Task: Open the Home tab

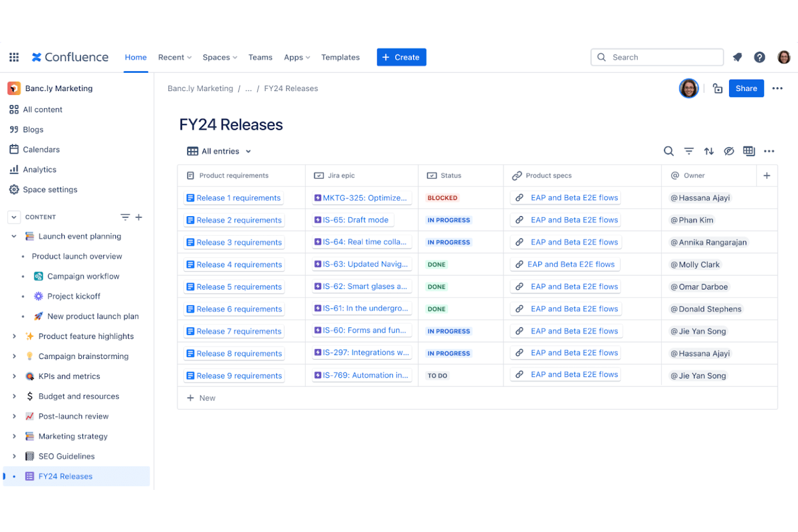Action: [x=136, y=57]
